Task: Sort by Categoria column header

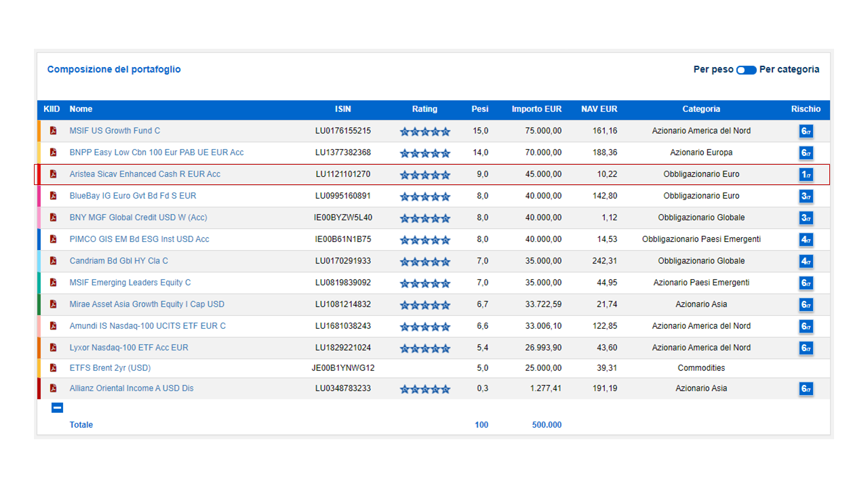Action: pyautogui.click(x=701, y=109)
